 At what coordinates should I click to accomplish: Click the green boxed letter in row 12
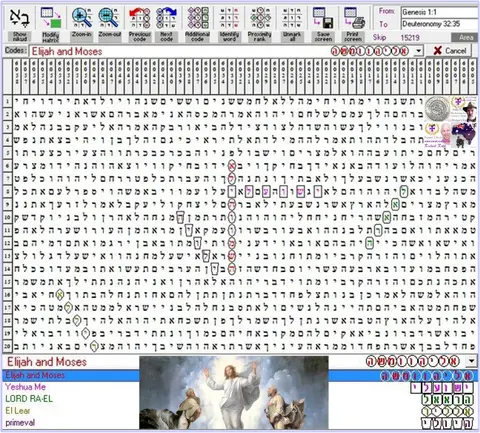(369, 243)
